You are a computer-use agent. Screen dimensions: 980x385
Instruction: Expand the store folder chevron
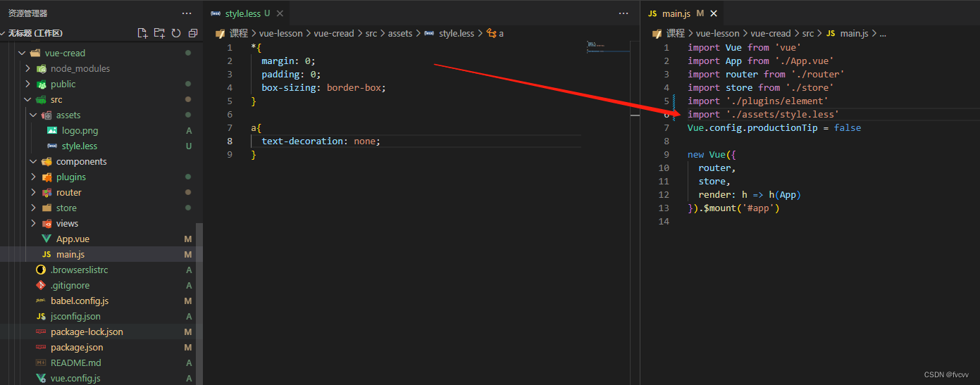33,208
